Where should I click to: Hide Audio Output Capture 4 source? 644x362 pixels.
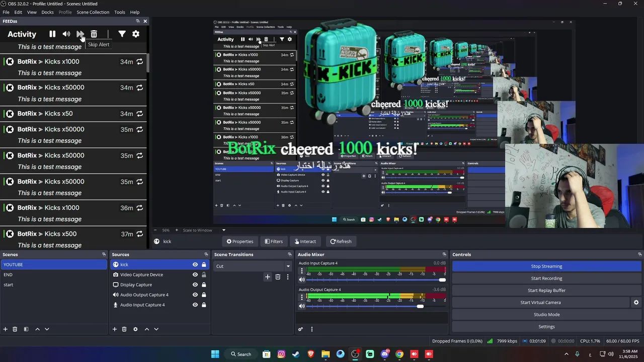(195, 295)
